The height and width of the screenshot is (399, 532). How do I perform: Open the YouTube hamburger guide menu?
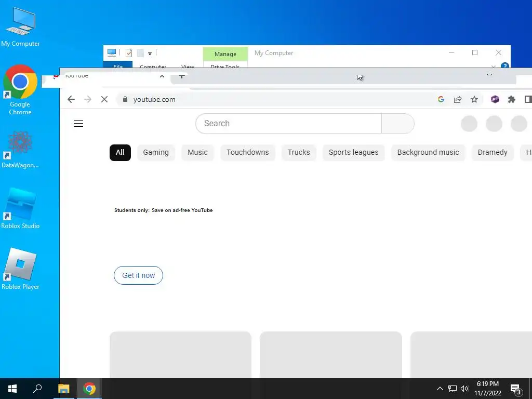tap(78, 123)
